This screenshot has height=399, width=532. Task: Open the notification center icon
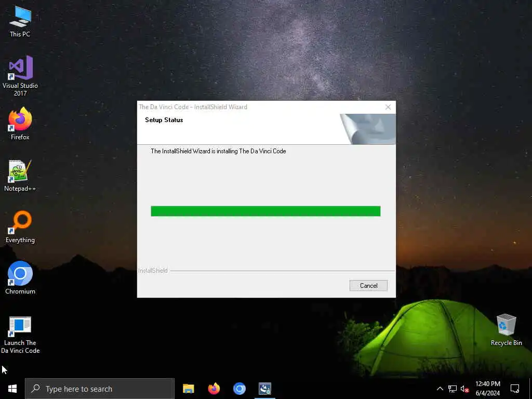tap(515, 389)
